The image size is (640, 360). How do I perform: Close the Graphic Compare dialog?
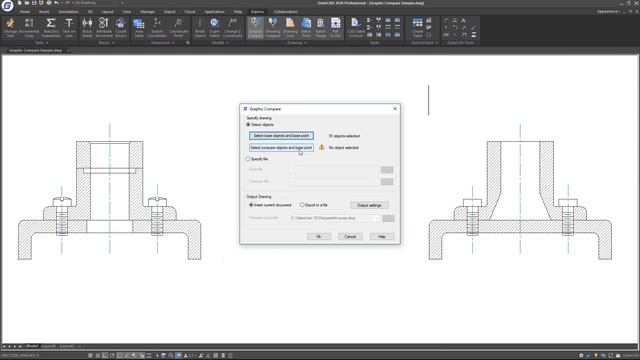pyautogui.click(x=395, y=109)
